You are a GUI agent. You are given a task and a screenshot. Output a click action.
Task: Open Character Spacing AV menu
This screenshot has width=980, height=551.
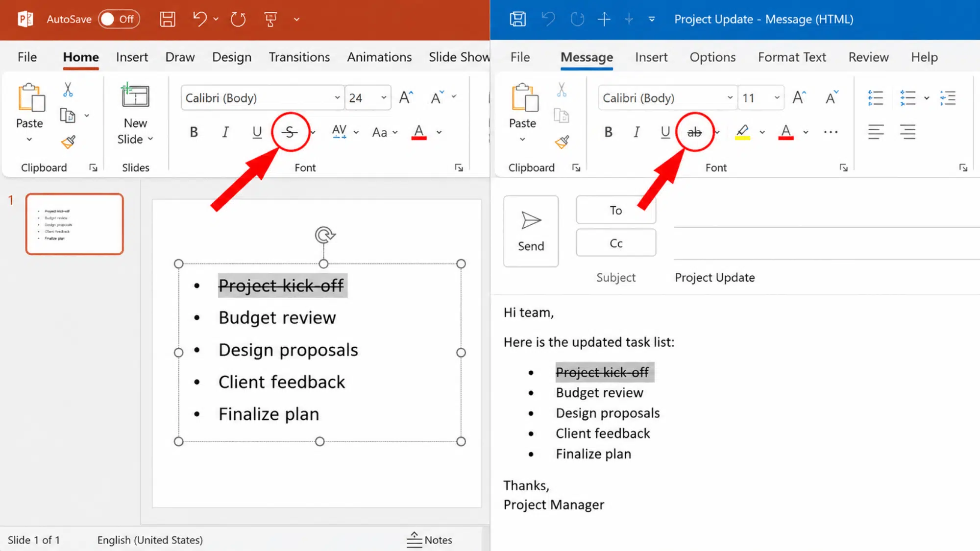coord(344,132)
